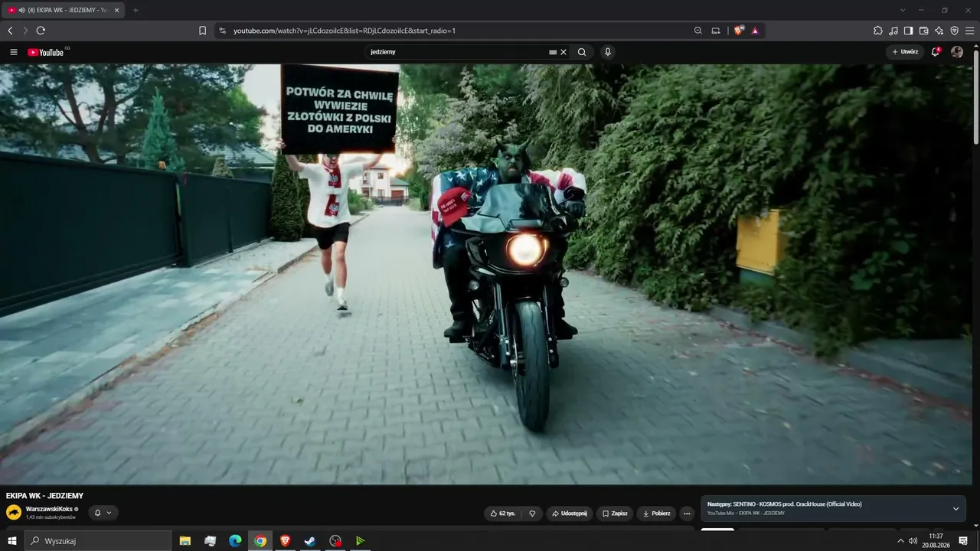The width and height of the screenshot is (980, 551).
Task: Open more actions three-dot menu
Action: pos(687,514)
